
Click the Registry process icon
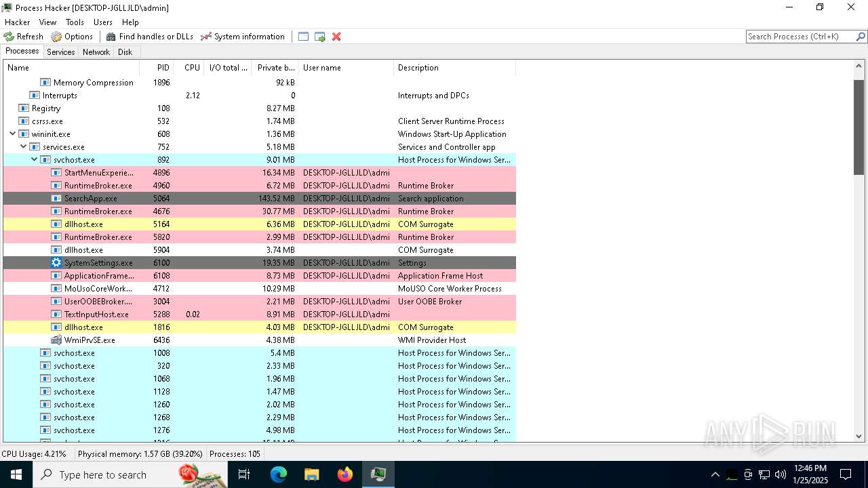click(24, 108)
